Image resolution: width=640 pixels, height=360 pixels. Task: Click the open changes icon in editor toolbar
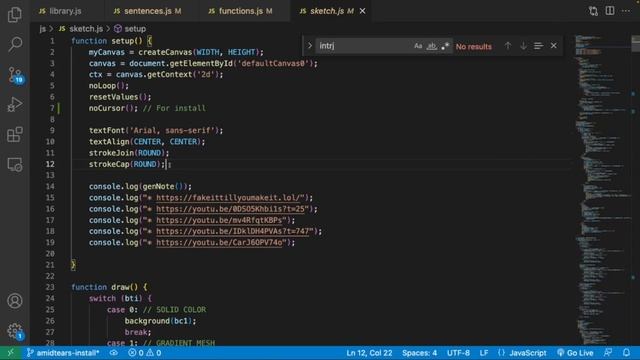point(593,11)
